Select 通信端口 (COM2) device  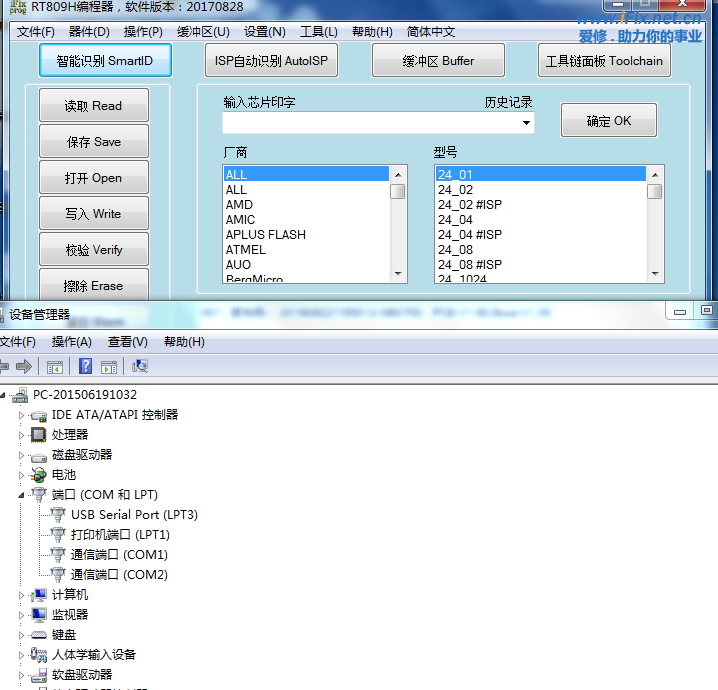[x=119, y=575]
